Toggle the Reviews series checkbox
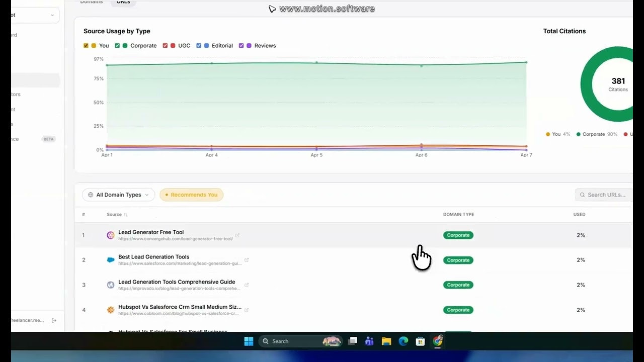 (x=242, y=46)
